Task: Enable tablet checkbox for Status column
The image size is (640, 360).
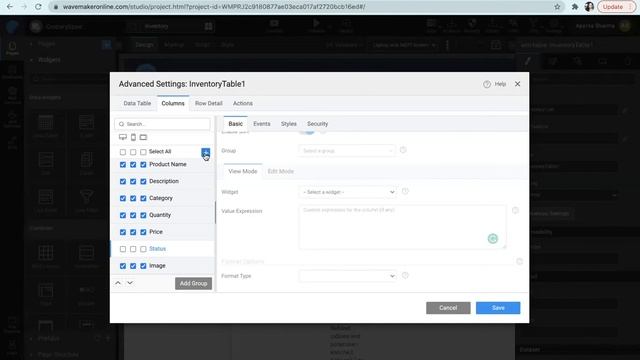Action: [143, 249]
